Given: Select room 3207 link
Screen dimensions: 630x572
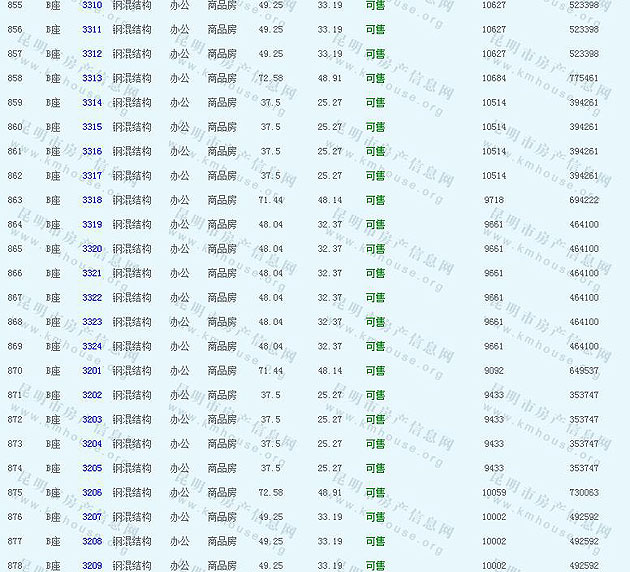Looking at the screenshot, I should (92, 517).
